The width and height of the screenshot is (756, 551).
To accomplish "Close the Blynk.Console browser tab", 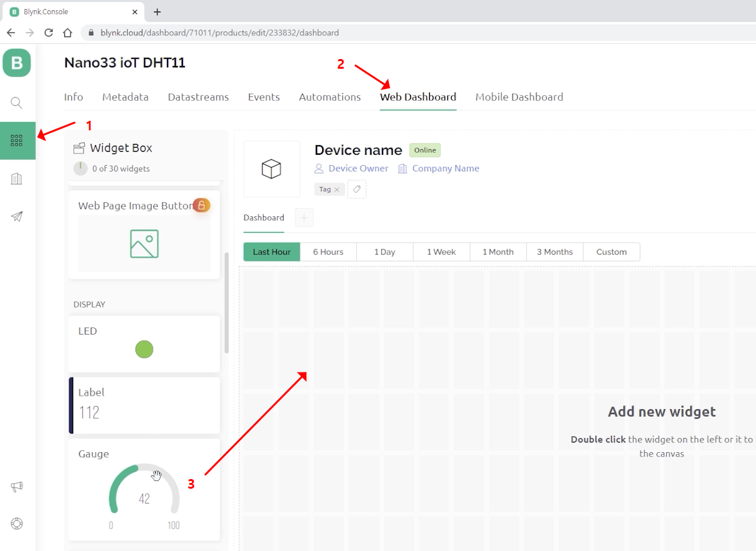I will (135, 12).
